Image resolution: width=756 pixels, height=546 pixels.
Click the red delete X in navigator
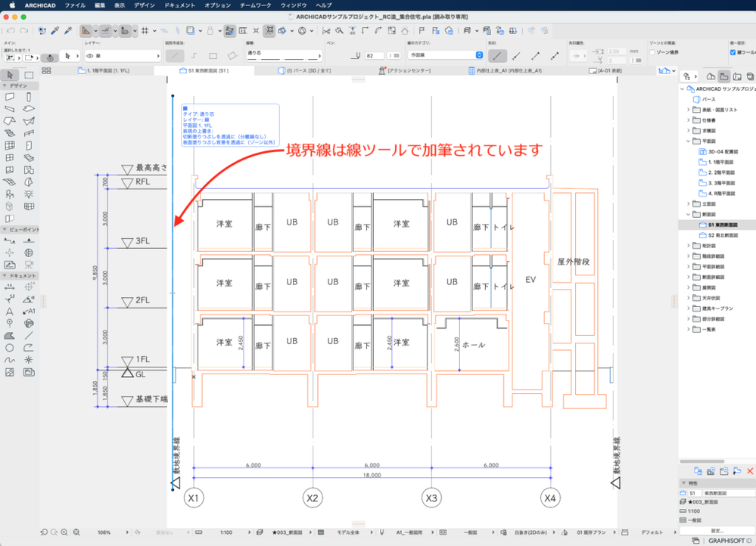(x=750, y=471)
